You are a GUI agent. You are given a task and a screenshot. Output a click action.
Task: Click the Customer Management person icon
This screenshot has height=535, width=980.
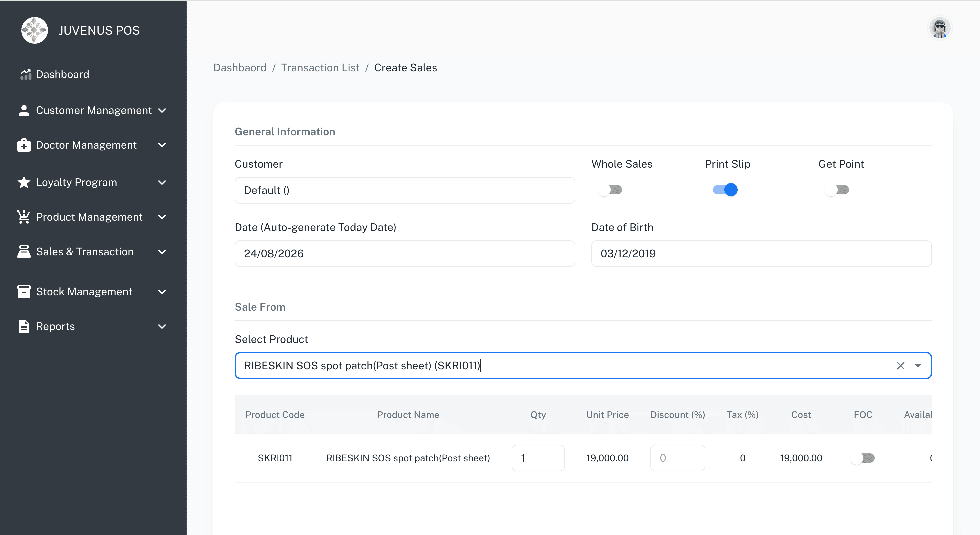[x=24, y=110]
